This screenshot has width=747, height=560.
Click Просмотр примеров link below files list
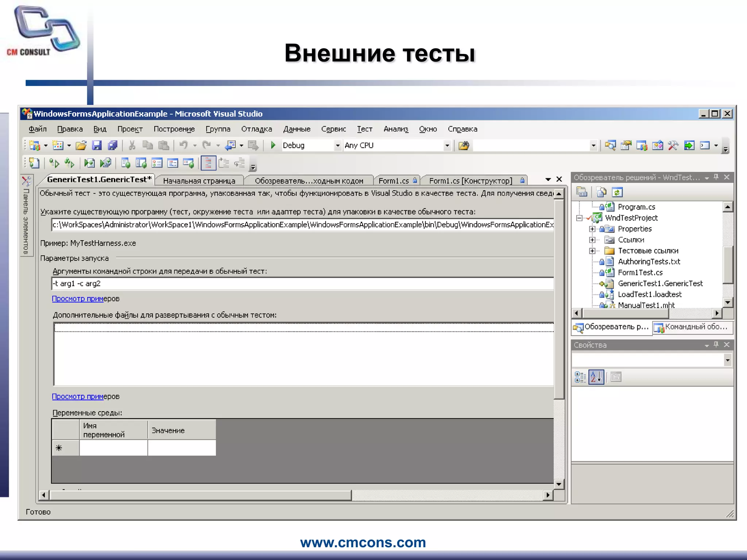click(86, 396)
